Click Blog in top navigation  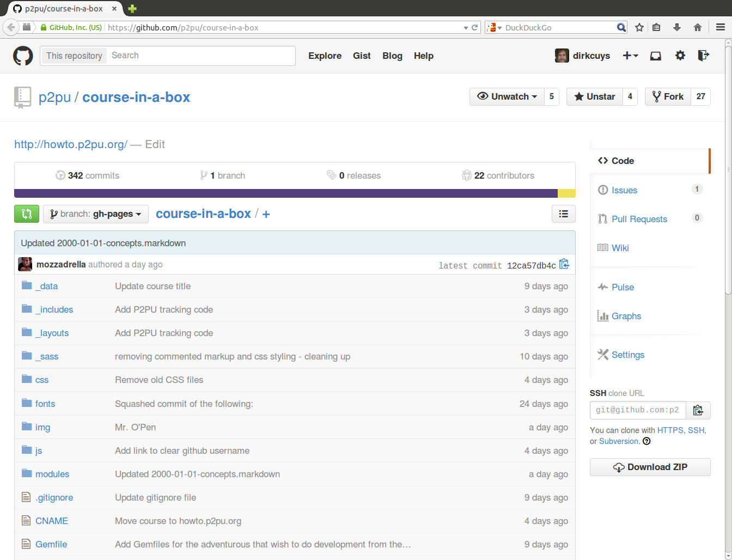(x=392, y=56)
